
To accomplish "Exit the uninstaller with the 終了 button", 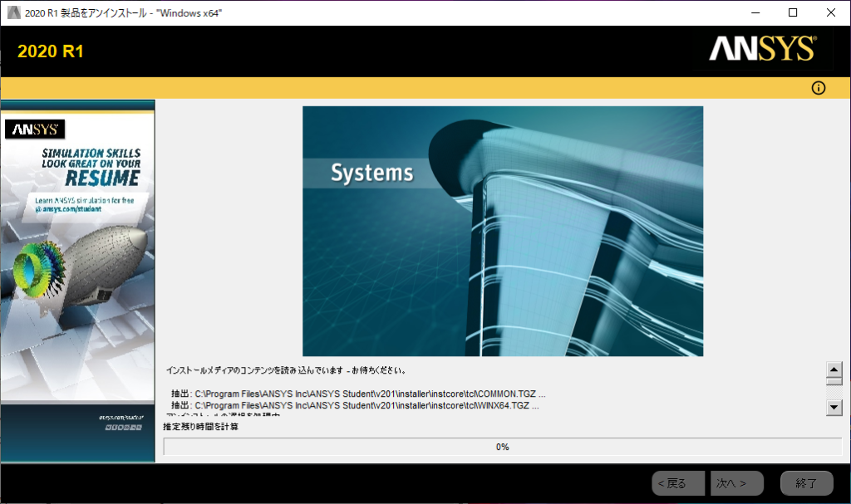I will coord(806,483).
